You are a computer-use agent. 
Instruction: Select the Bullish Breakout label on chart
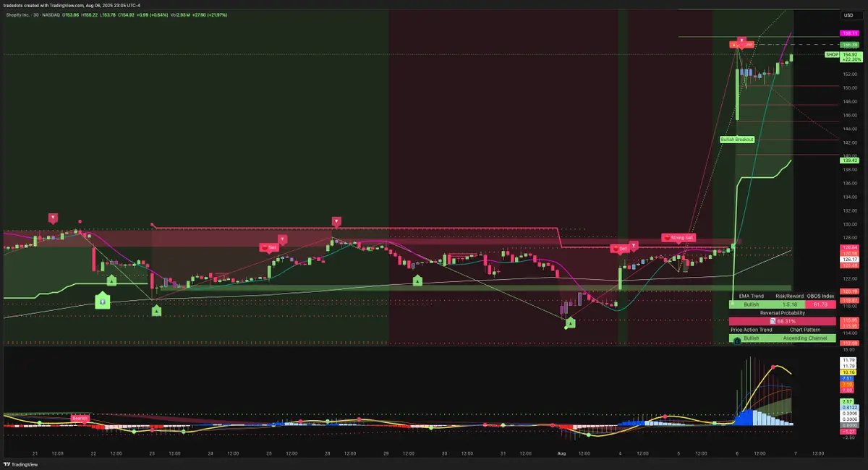tap(737, 139)
